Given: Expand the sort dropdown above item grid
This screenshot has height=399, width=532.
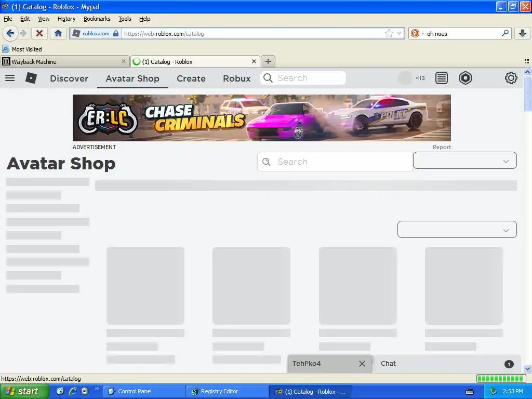Looking at the screenshot, I should (457, 230).
